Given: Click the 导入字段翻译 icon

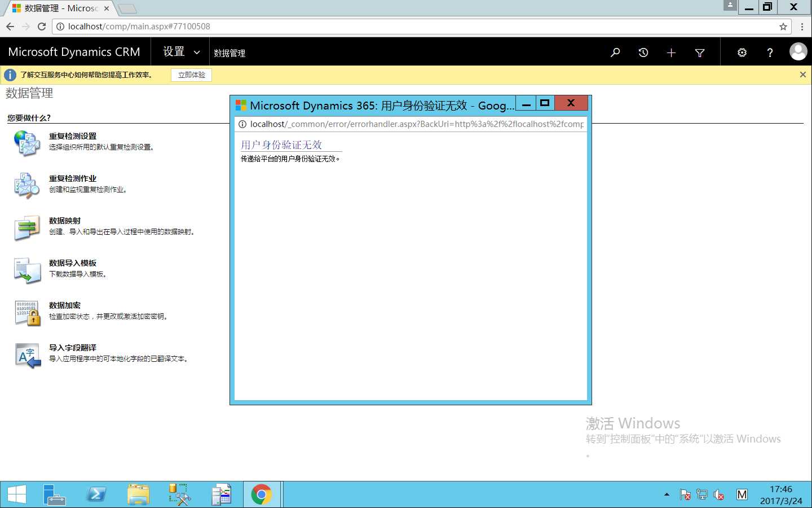Looking at the screenshot, I should tap(27, 355).
